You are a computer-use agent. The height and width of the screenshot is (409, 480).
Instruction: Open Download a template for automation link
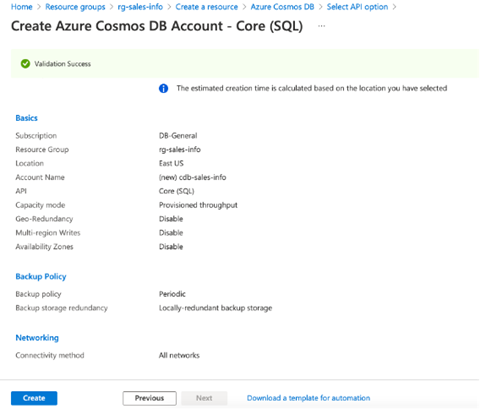pos(308,398)
